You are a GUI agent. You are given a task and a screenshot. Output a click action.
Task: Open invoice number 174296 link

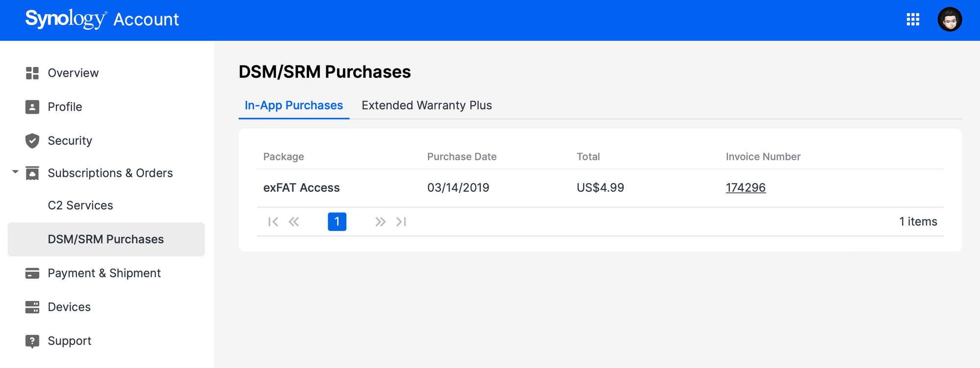click(745, 188)
